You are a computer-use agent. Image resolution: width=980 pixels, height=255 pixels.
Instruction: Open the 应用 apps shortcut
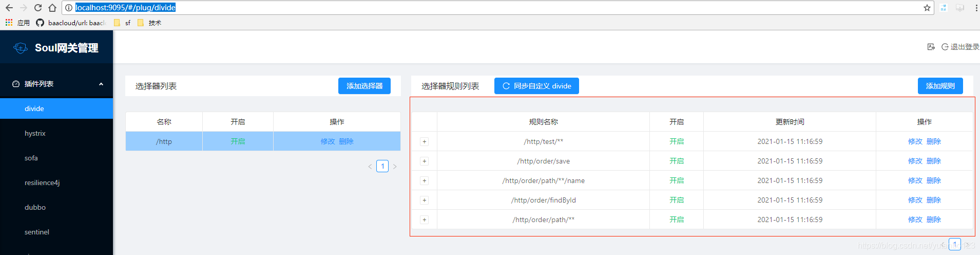pyautogui.click(x=17, y=23)
